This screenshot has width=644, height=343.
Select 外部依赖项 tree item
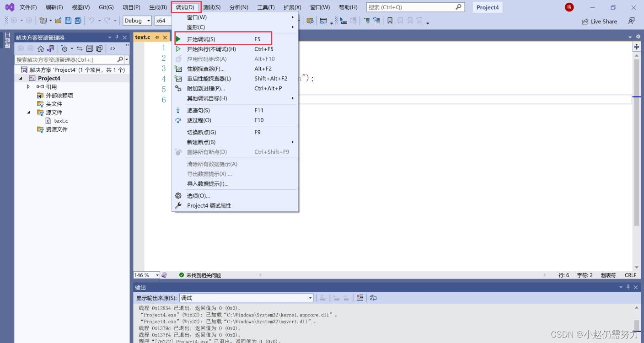coord(59,95)
